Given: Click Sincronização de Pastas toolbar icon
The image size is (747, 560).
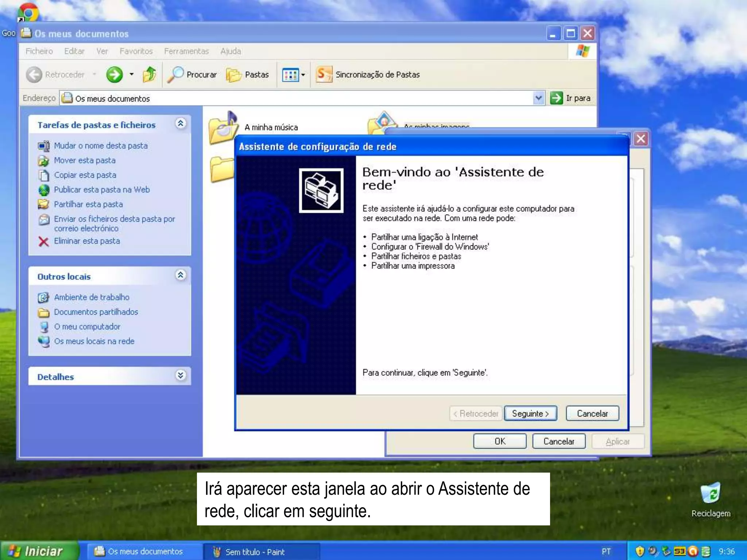Looking at the screenshot, I should pyautogui.click(x=324, y=74).
